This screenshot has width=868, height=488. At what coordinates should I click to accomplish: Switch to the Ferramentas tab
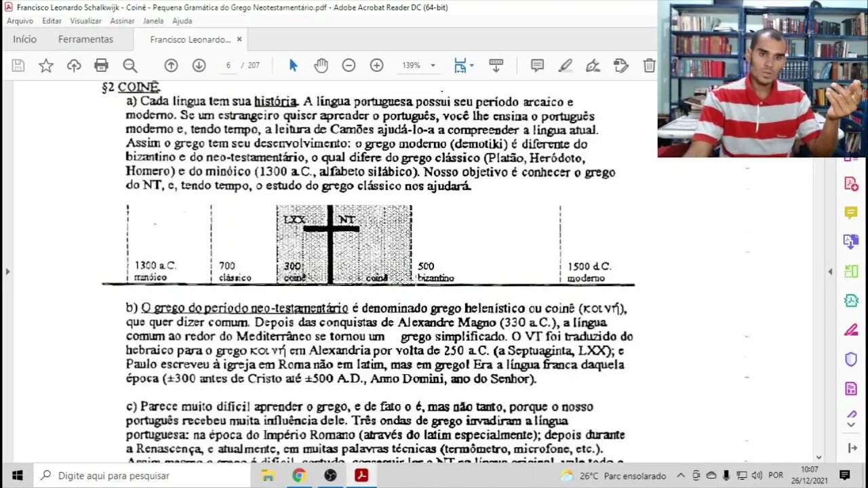[85, 39]
